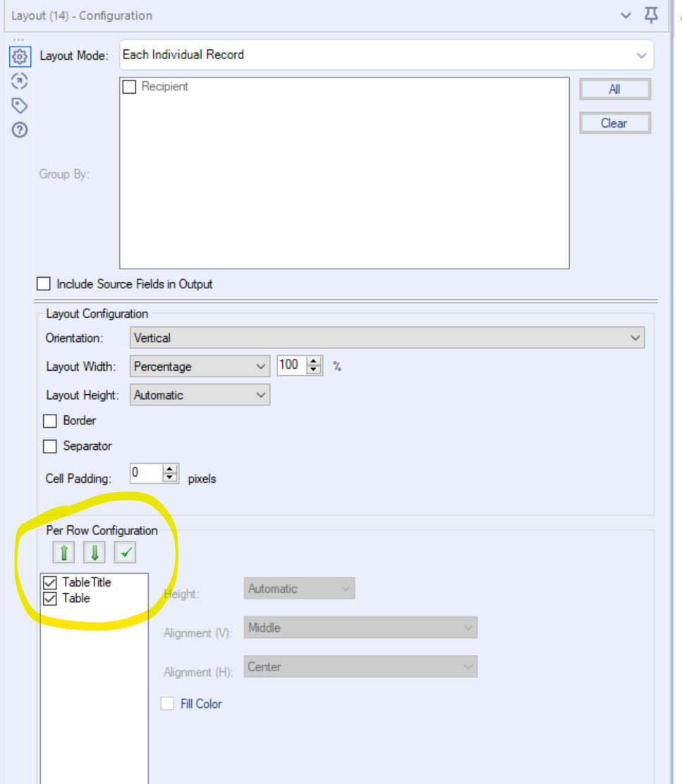Viewport: 682px width, 784px height.
Task: Click the green checkmark in Per Row Configuration
Action: [125, 553]
